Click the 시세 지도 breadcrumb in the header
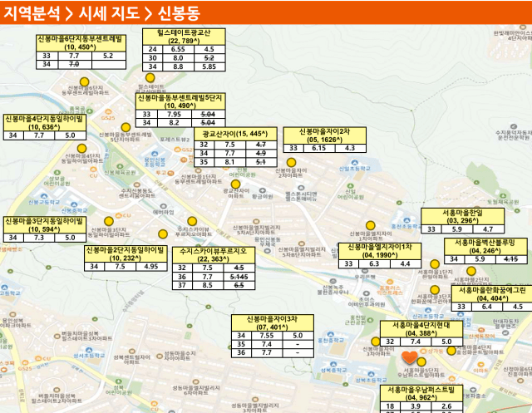Screen dimensions: 532x413 (109, 13)
